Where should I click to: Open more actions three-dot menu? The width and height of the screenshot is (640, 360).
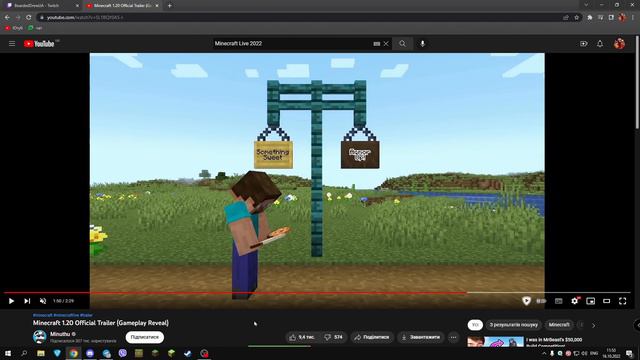pyautogui.click(x=453, y=337)
